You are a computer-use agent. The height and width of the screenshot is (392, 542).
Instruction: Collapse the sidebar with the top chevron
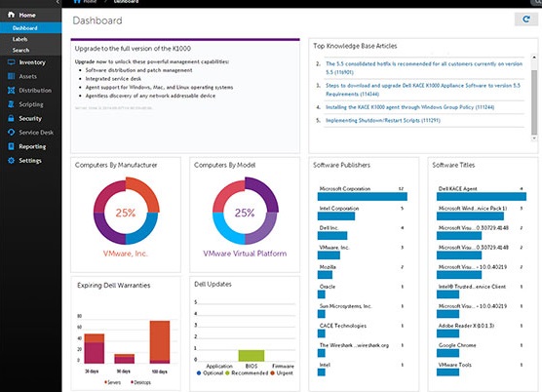58,2
